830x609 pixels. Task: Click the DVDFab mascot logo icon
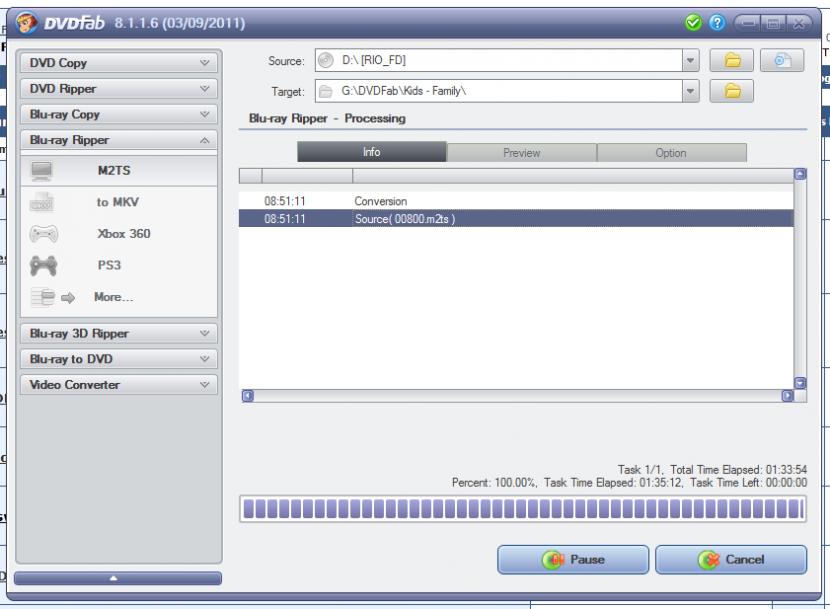pos(26,23)
